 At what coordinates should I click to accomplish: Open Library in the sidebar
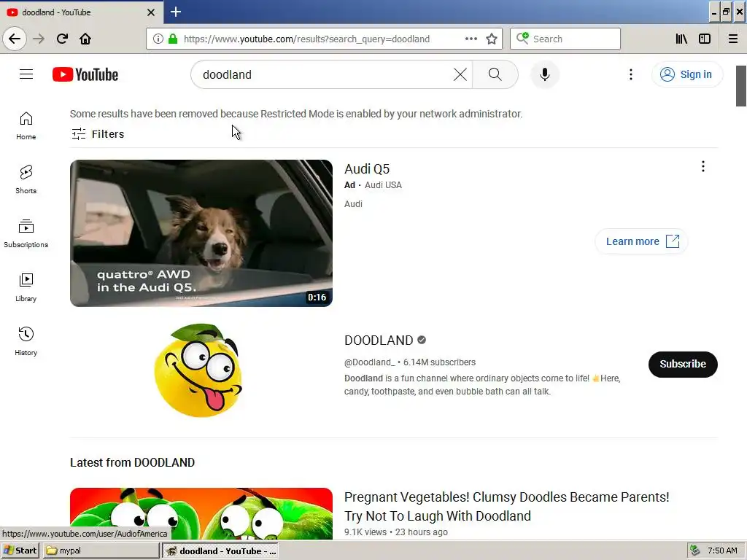(x=26, y=287)
